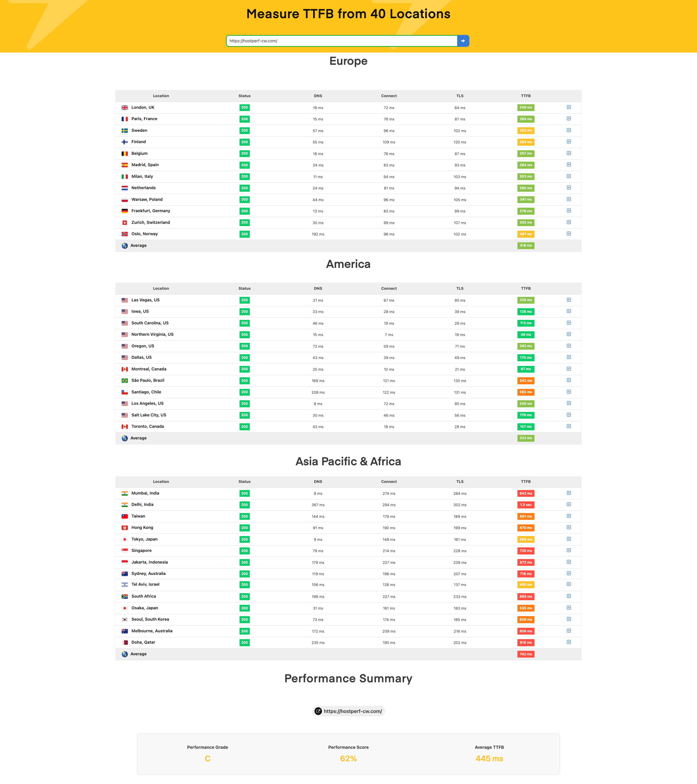Open hostperf-cw.com link in Performance Summary
This screenshot has width=697, height=784.
[x=353, y=711]
